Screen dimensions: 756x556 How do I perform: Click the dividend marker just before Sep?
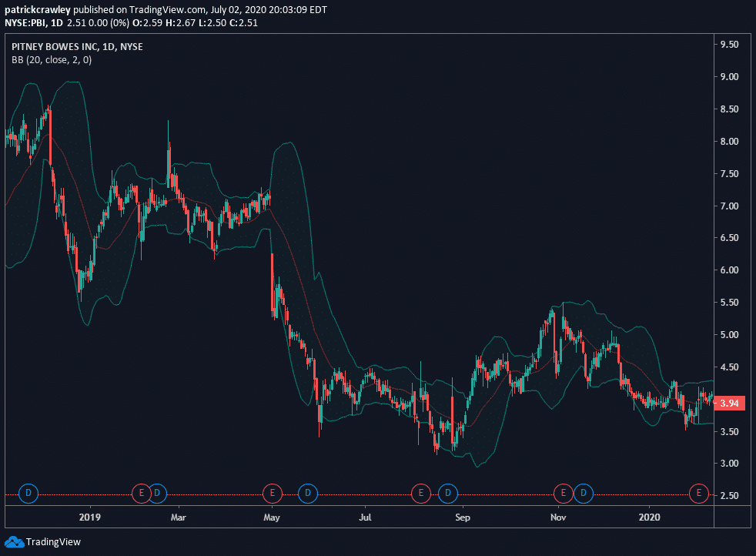pos(448,494)
